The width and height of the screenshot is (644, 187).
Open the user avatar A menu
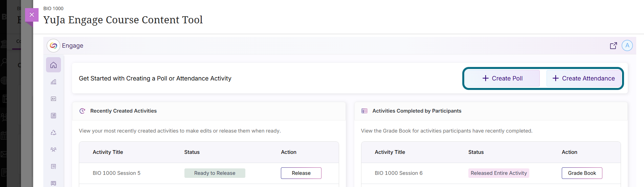627,46
